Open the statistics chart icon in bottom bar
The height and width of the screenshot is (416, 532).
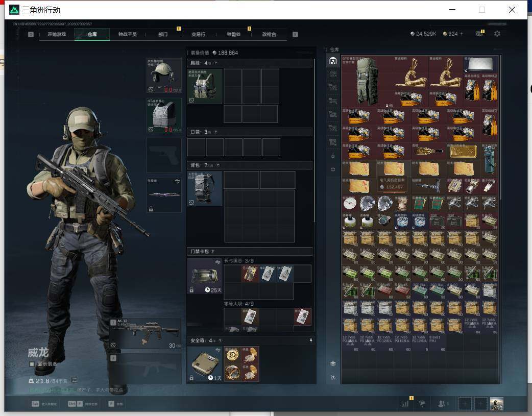pos(405,403)
